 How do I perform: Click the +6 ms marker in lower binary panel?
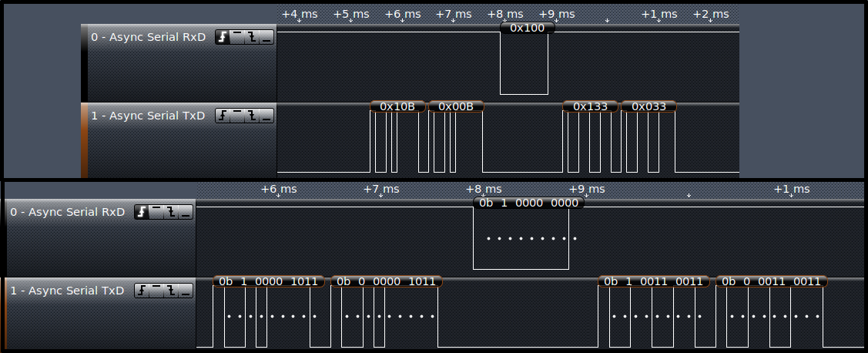pyautogui.click(x=279, y=190)
